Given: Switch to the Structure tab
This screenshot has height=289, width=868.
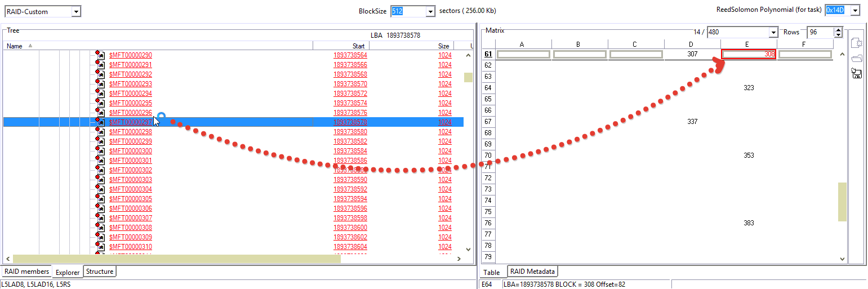Looking at the screenshot, I should (x=100, y=272).
